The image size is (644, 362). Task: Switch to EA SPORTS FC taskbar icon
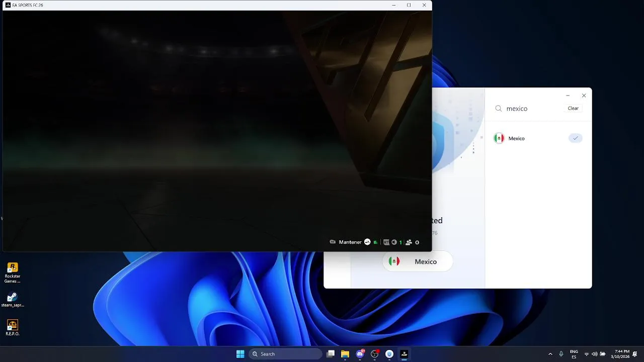pyautogui.click(x=404, y=354)
